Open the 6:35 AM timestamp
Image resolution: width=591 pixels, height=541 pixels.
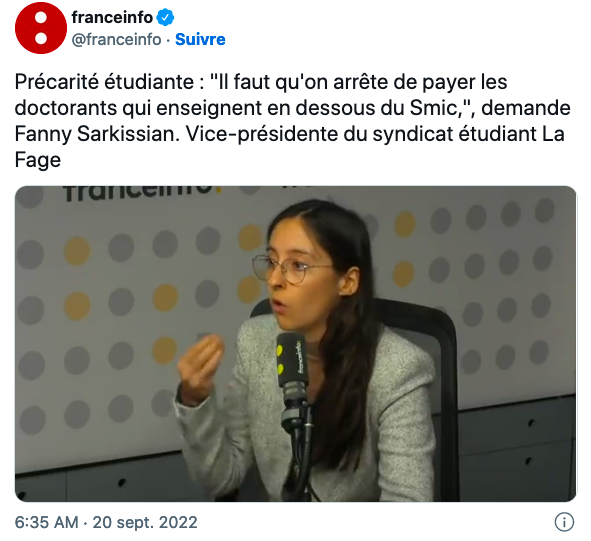tap(47, 523)
